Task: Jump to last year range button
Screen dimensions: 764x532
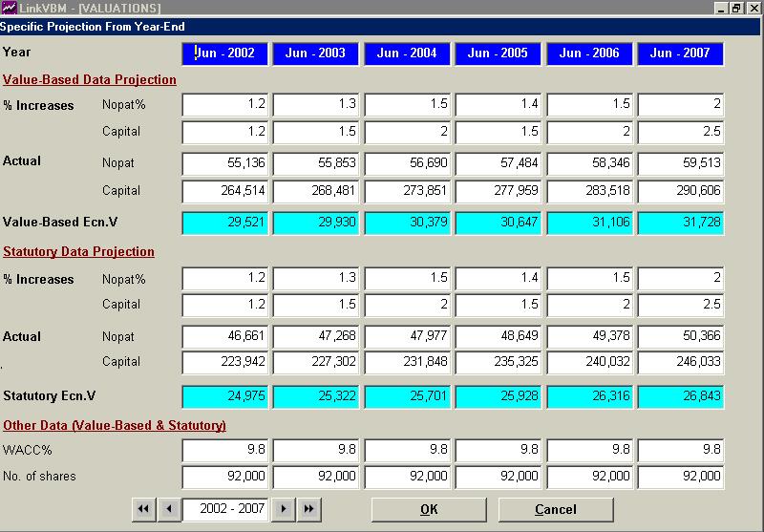Action: point(308,509)
